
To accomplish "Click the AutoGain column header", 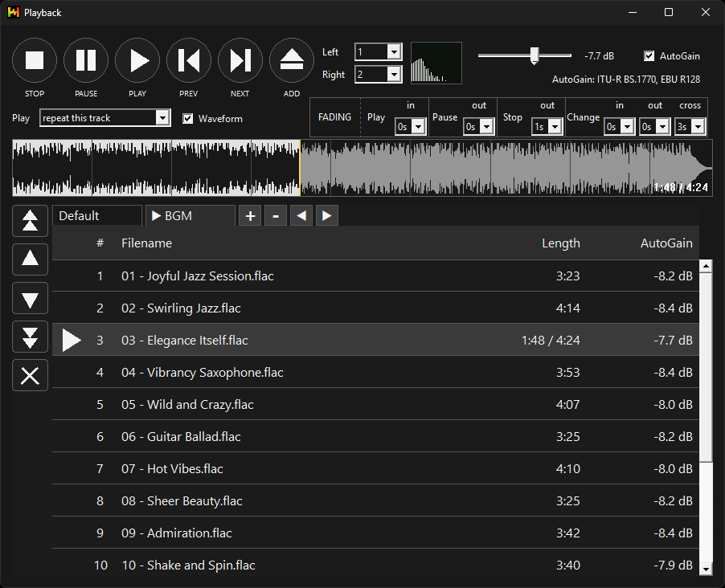I will (x=666, y=243).
